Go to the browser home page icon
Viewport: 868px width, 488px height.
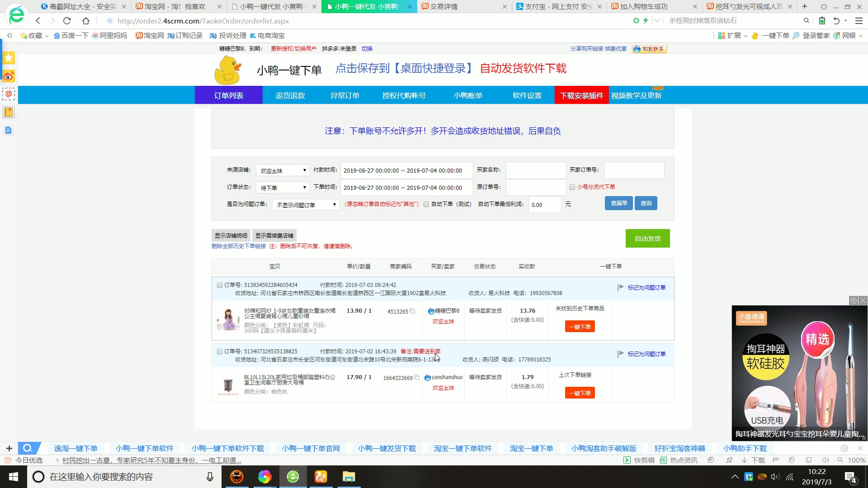tap(86, 21)
